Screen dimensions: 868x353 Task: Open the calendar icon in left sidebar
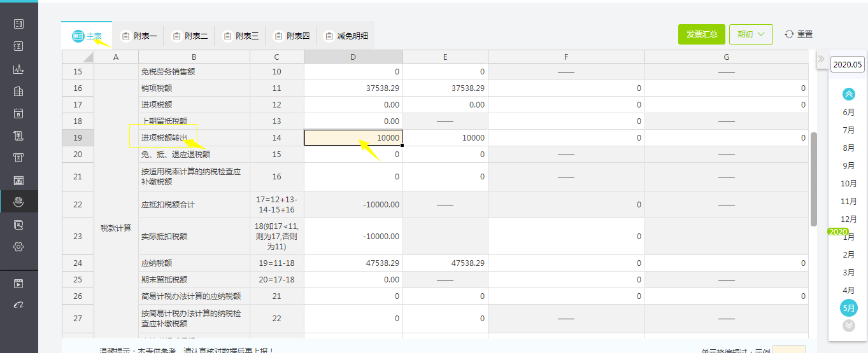(x=18, y=114)
